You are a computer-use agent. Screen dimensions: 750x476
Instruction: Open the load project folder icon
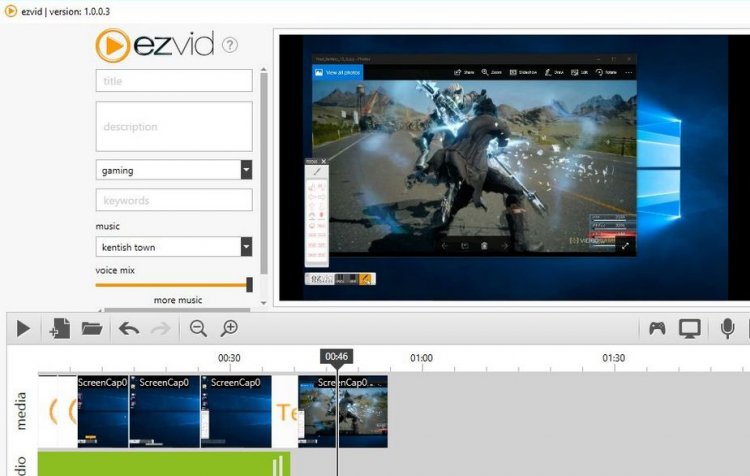coord(92,328)
